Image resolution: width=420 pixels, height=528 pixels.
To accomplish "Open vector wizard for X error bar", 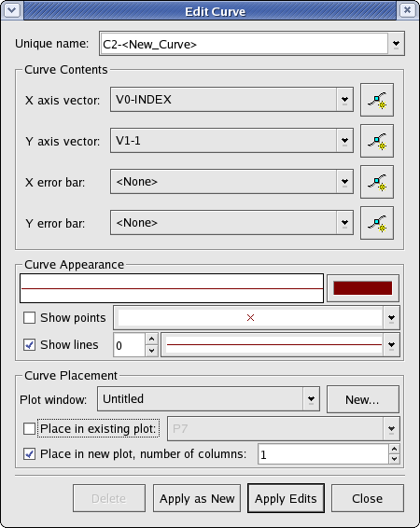I will (377, 182).
